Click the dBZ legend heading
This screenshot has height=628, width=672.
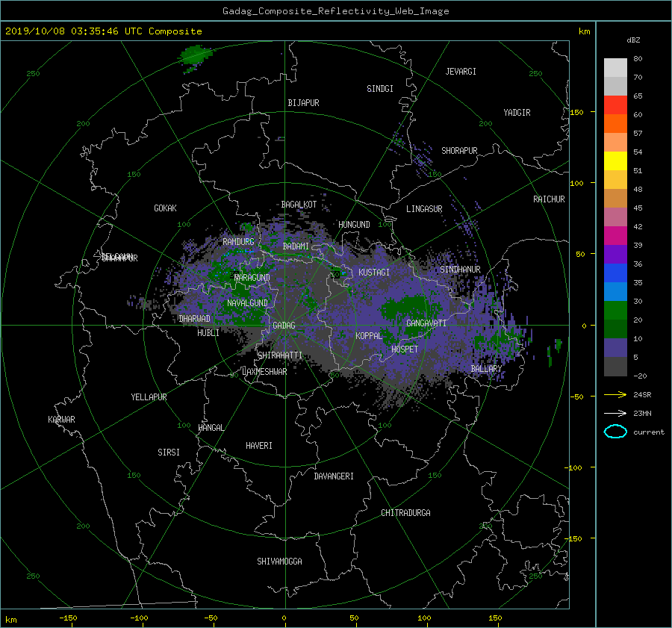point(633,40)
